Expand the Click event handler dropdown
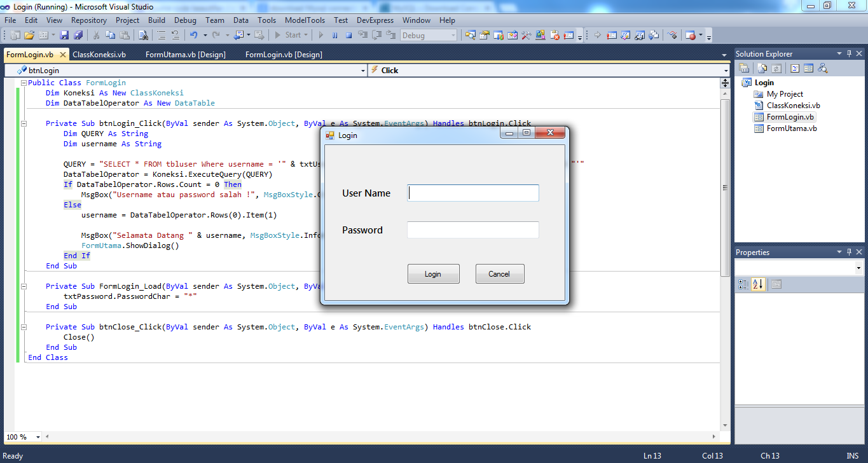 (727, 70)
